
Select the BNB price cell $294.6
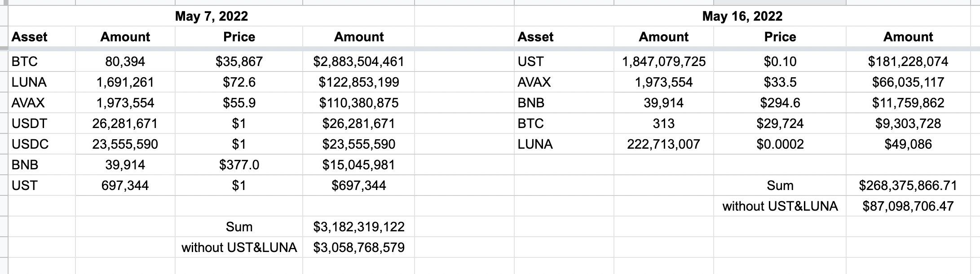(x=780, y=103)
